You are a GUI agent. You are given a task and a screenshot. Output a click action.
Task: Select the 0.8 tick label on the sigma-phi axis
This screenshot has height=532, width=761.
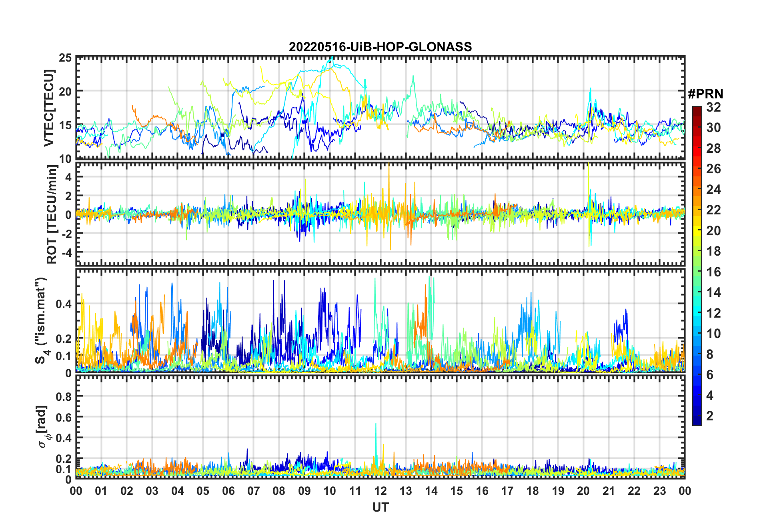(x=64, y=396)
